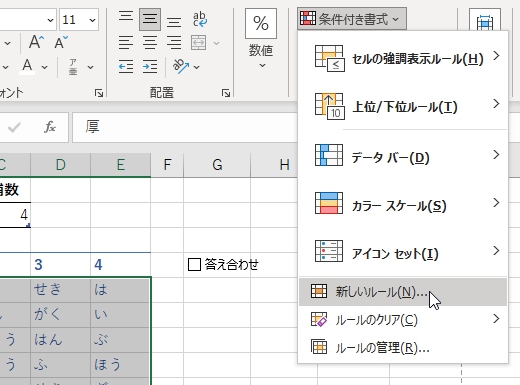The image size is (520, 385).
Task: Click insert function fx button
Action: pyautogui.click(x=50, y=127)
